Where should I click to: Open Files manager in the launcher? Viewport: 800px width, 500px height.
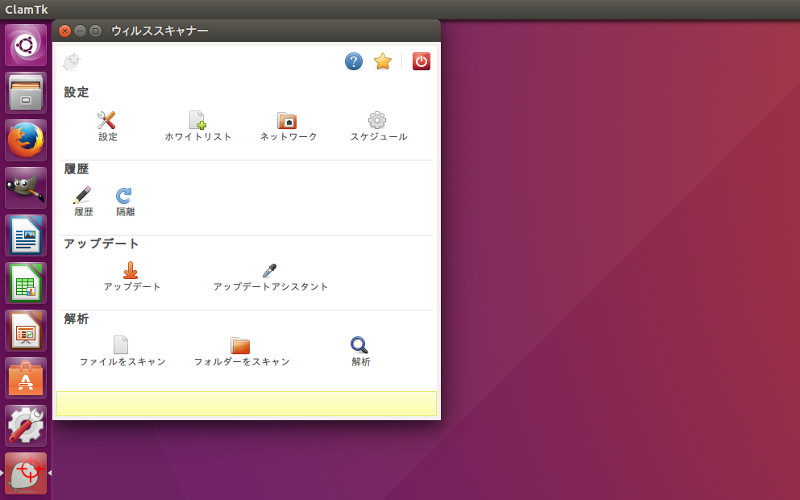[x=26, y=93]
